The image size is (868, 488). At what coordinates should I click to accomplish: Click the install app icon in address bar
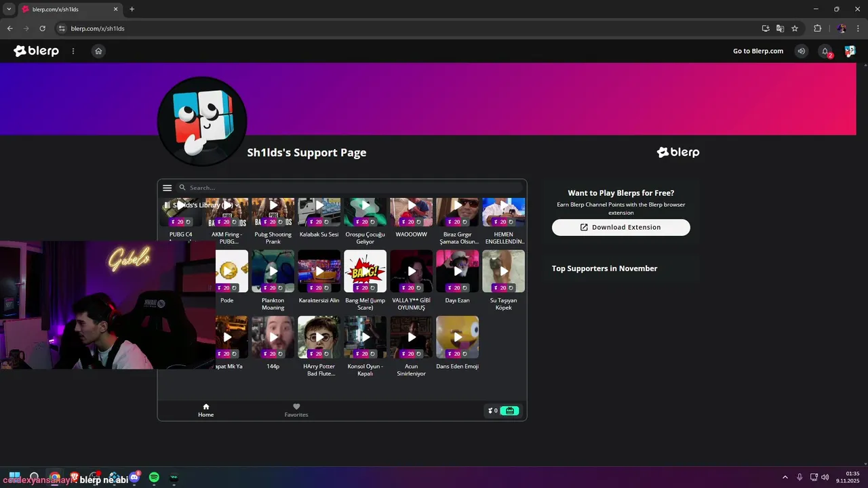coord(766,28)
